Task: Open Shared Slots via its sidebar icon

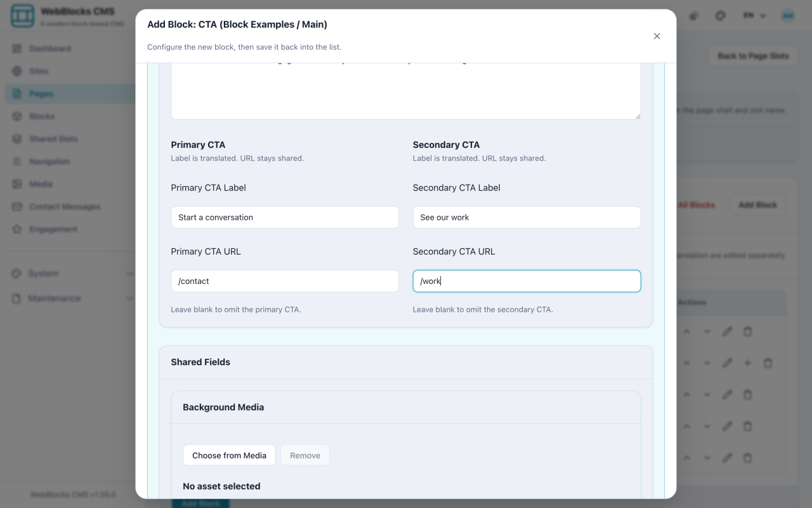Action: pyautogui.click(x=17, y=139)
